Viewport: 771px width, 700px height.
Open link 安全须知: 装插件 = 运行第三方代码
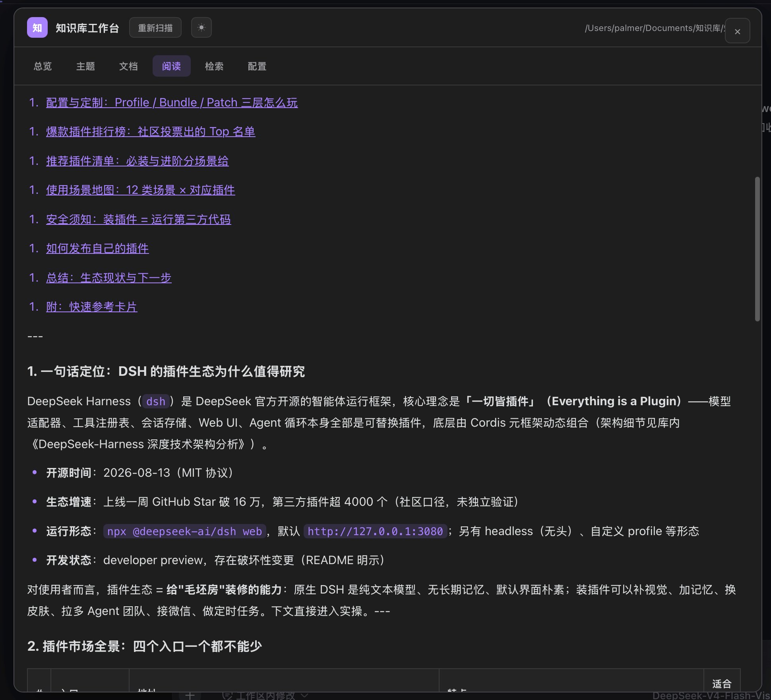(x=138, y=219)
